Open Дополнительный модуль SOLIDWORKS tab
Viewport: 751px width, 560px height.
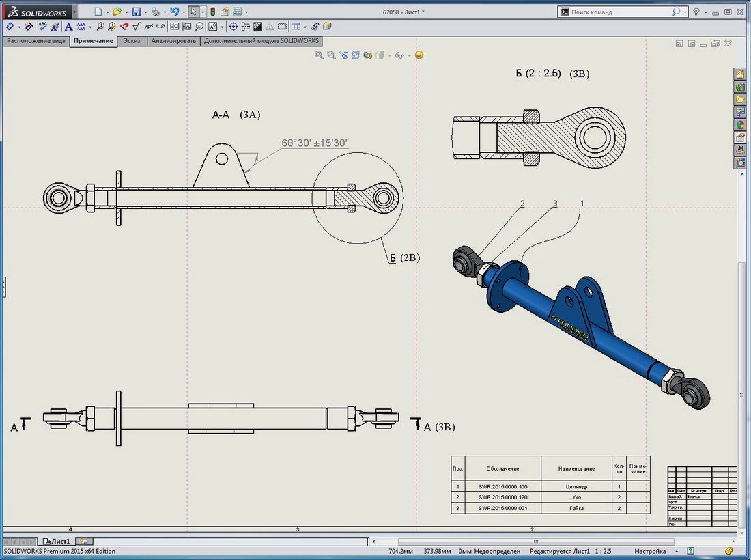point(261,41)
